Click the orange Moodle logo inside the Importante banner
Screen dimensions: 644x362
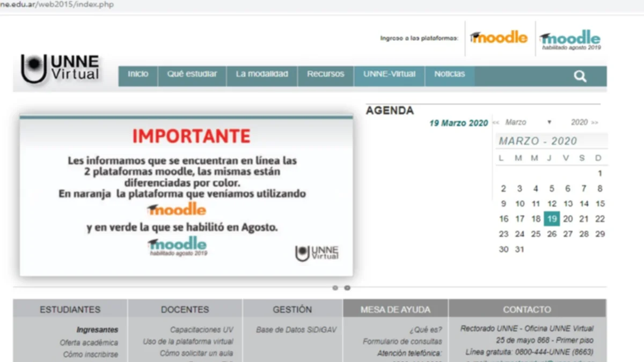(177, 209)
